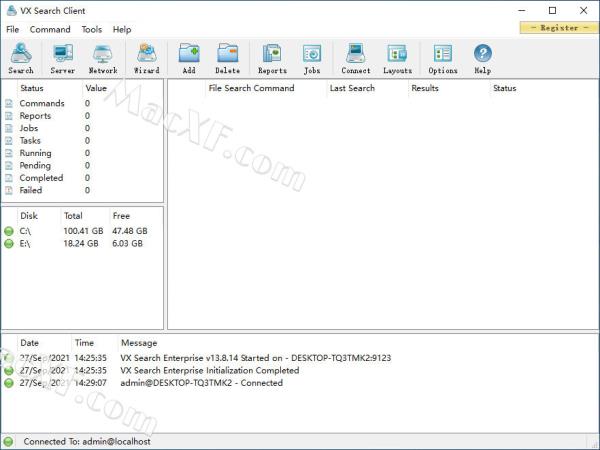This screenshot has width=600, height=450.
Task: Open the Help menu
Action: tap(122, 29)
